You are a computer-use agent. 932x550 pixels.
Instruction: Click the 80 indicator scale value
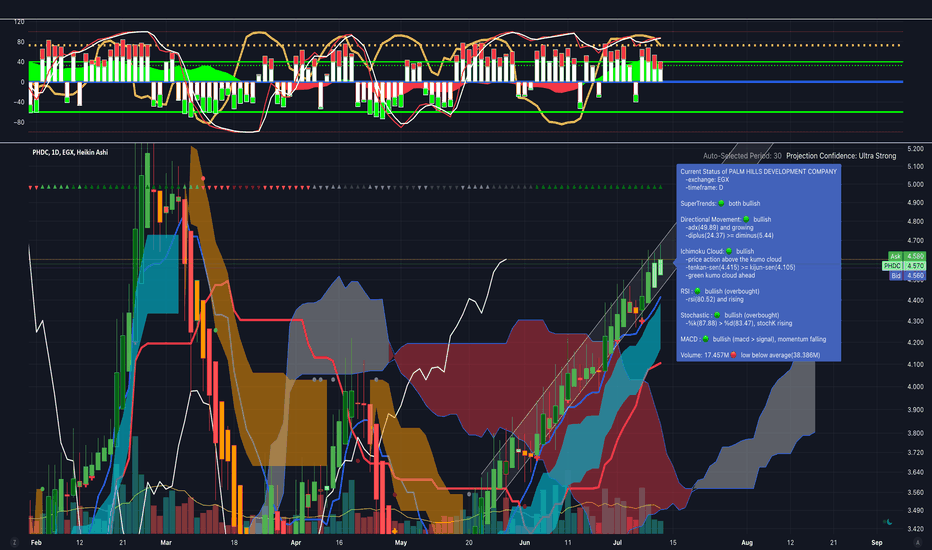(21, 42)
